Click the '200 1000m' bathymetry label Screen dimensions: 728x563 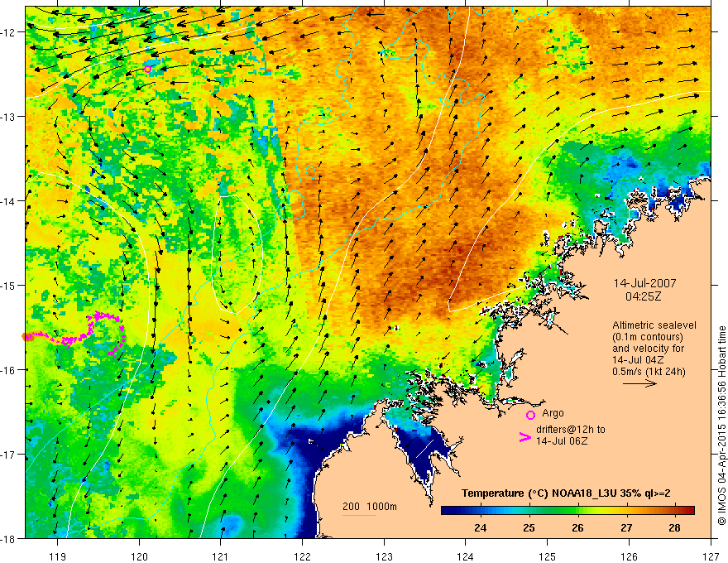coord(370,507)
